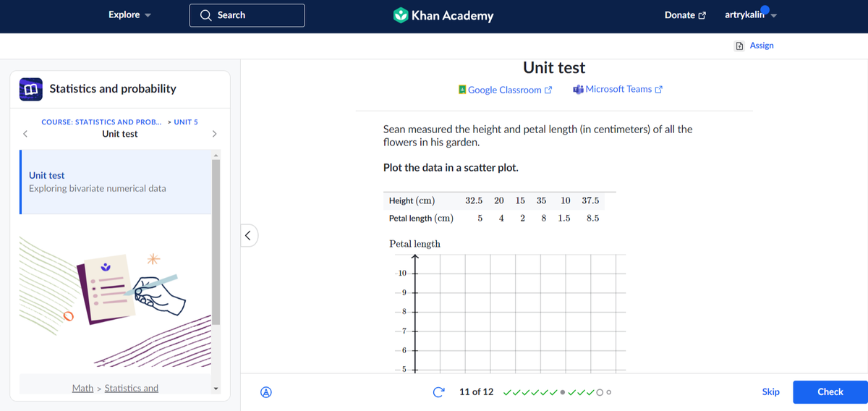The height and width of the screenshot is (411, 868).
Task: Click the circled A accessibility icon
Action: pyautogui.click(x=265, y=392)
